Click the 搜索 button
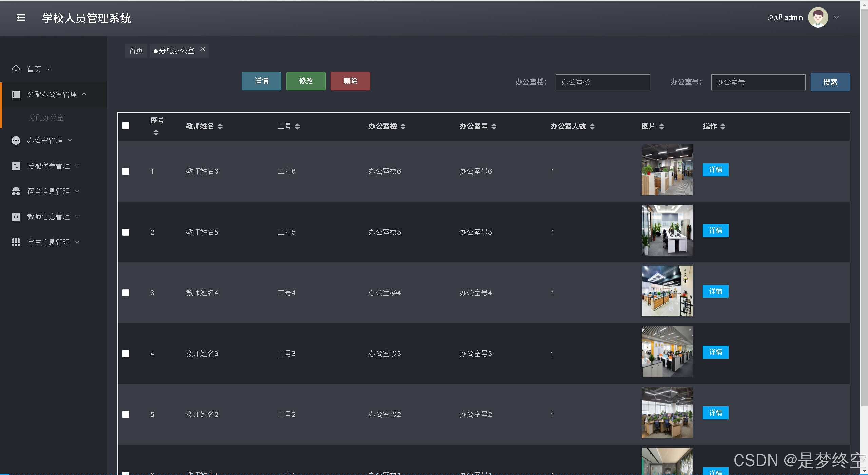Screen dimensions: 868x475 coord(830,82)
